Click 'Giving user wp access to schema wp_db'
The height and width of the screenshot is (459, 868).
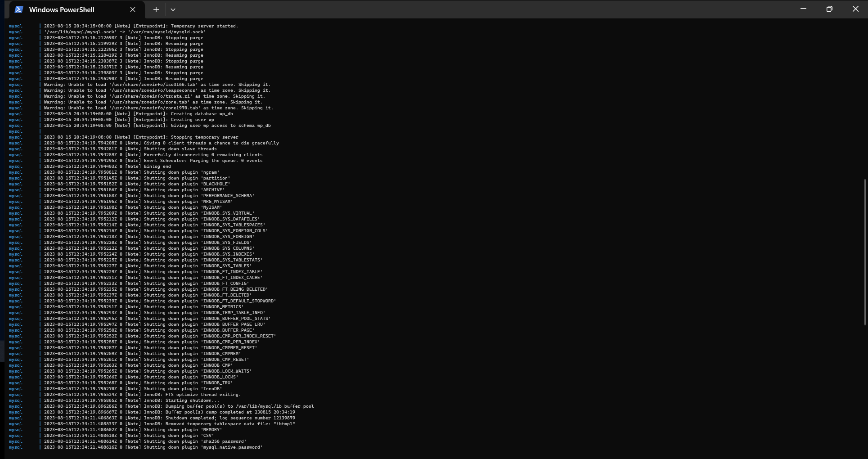point(157,126)
